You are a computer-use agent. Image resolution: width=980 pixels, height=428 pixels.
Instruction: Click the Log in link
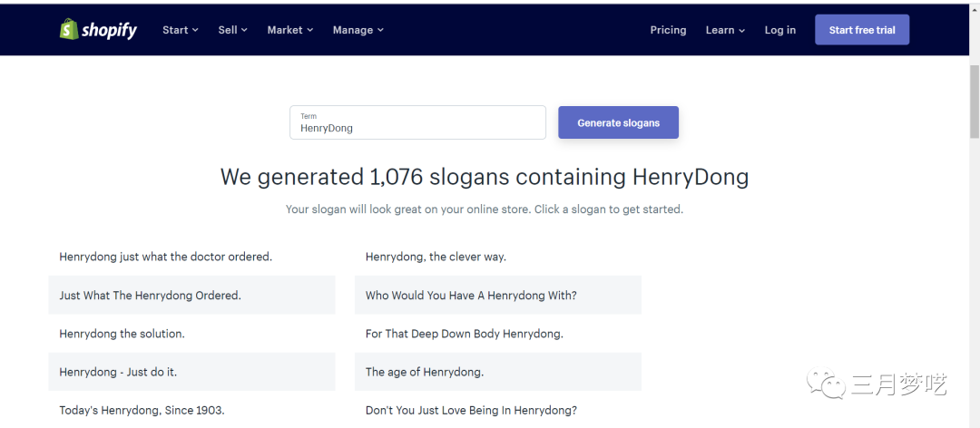coord(779,30)
